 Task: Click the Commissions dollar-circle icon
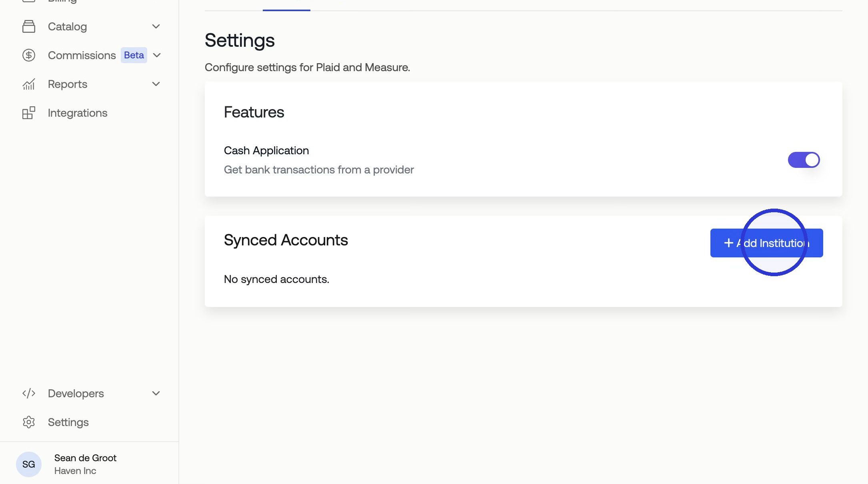[x=28, y=55]
